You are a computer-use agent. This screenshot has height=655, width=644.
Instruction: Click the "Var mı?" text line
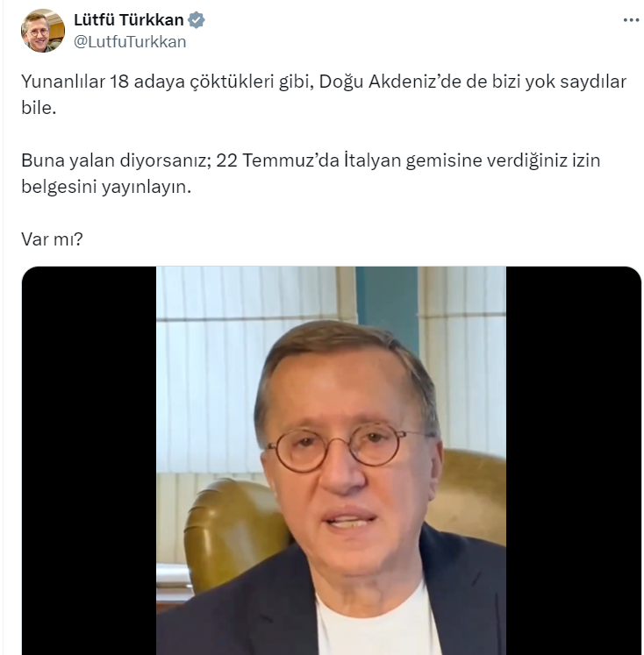pos(53,239)
